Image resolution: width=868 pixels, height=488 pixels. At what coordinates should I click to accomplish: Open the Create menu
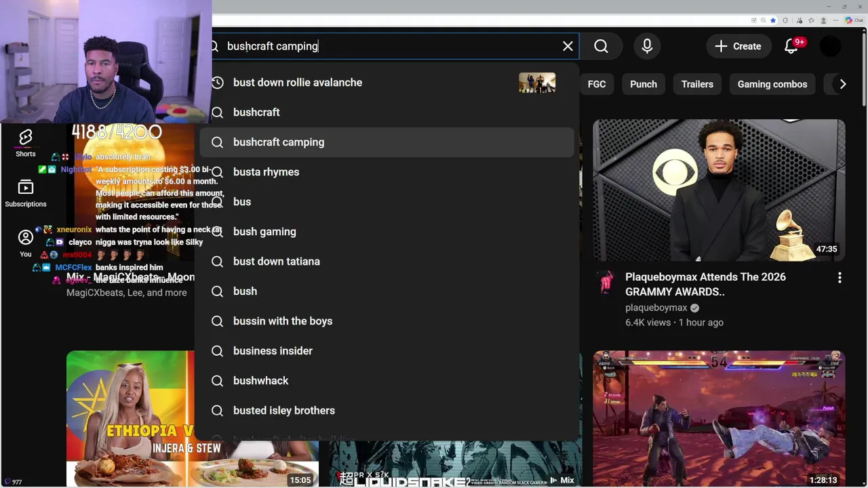tap(738, 46)
